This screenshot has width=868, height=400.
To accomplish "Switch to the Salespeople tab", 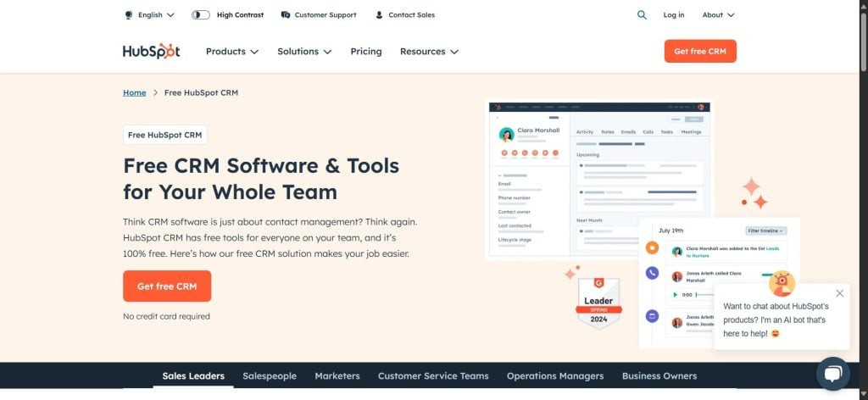I will [x=270, y=376].
